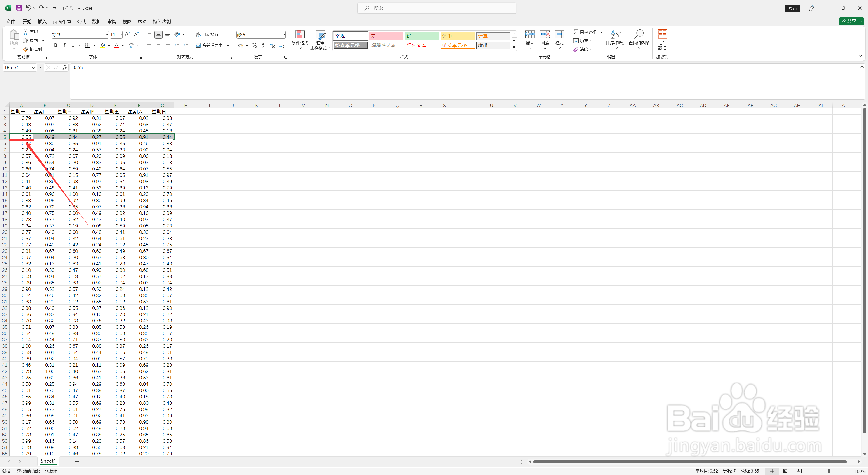This screenshot has height=475, width=868.
Task: Toggle italic formatting
Action: [x=64, y=45]
